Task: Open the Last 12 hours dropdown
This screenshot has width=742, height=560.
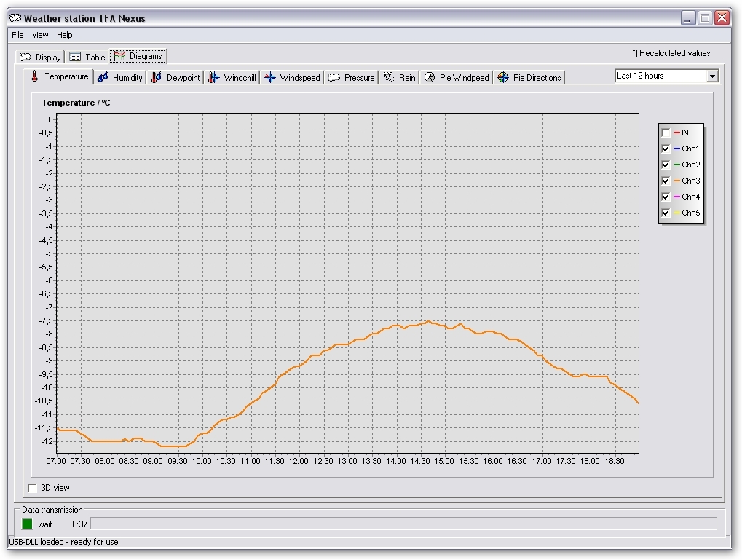Action: (711, 76)
